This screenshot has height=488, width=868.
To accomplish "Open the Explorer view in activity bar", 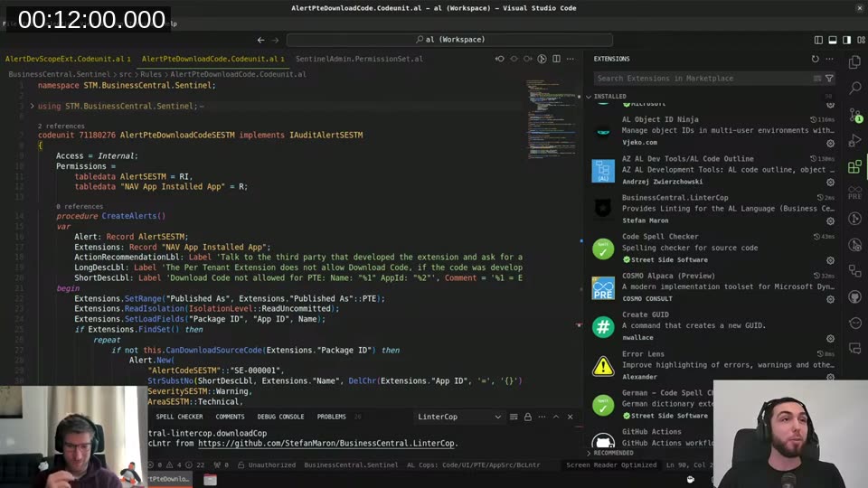I will click(x=855, y=61).
